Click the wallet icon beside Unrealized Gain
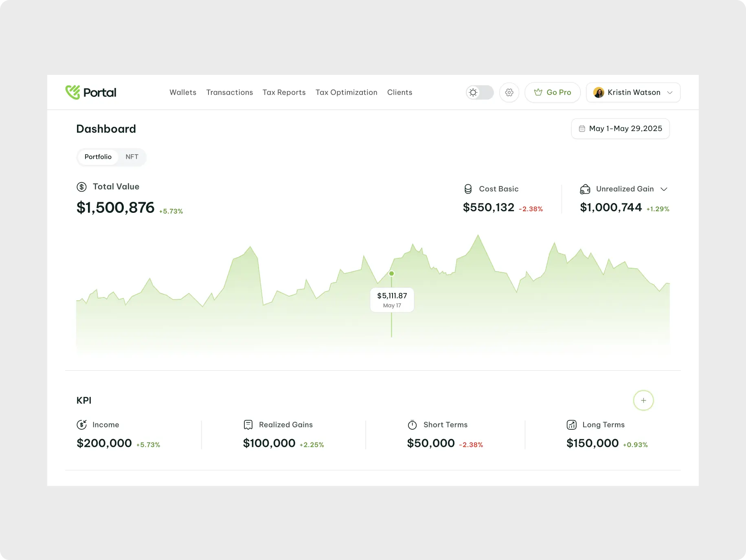Screen dimensions: 746x560 click(585, 189)
